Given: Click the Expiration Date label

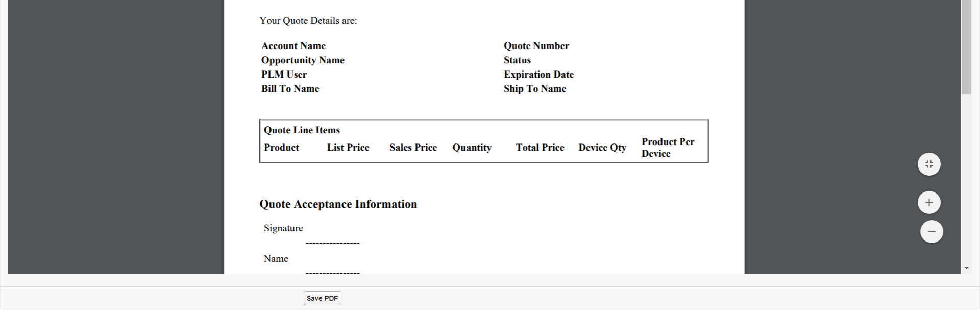Looking at the screenshot, I should [x=538, y=75].
